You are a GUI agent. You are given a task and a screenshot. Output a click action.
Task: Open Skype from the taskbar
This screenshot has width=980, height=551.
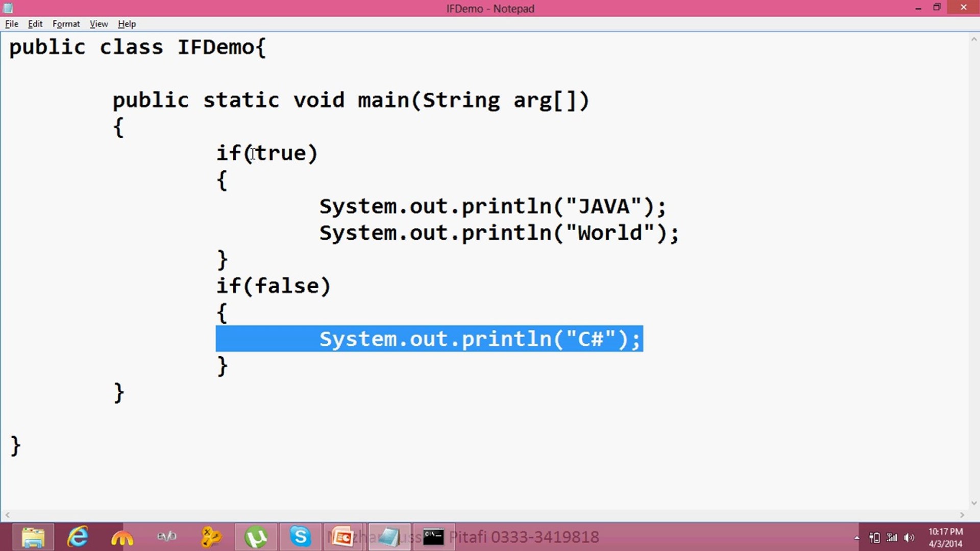pos(301,537)
